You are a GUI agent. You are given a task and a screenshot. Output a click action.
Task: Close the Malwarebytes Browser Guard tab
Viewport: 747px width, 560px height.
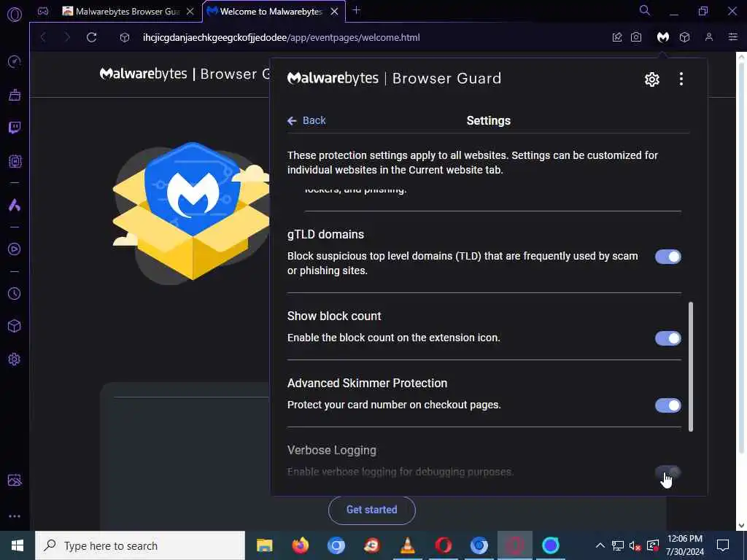click(190, 12)
